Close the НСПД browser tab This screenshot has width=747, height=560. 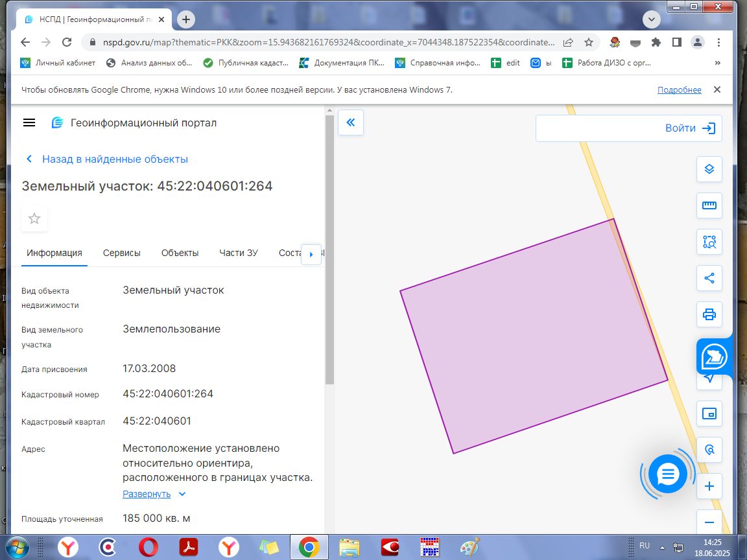coord(161,19)
